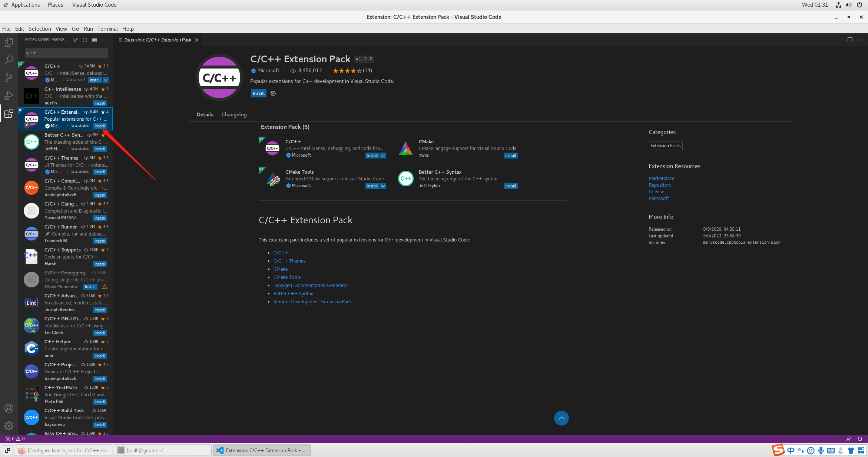The image size is (868, 457).
Task: Open Doxygen Documentation Generator link
Action: click(x=311, y=285)
